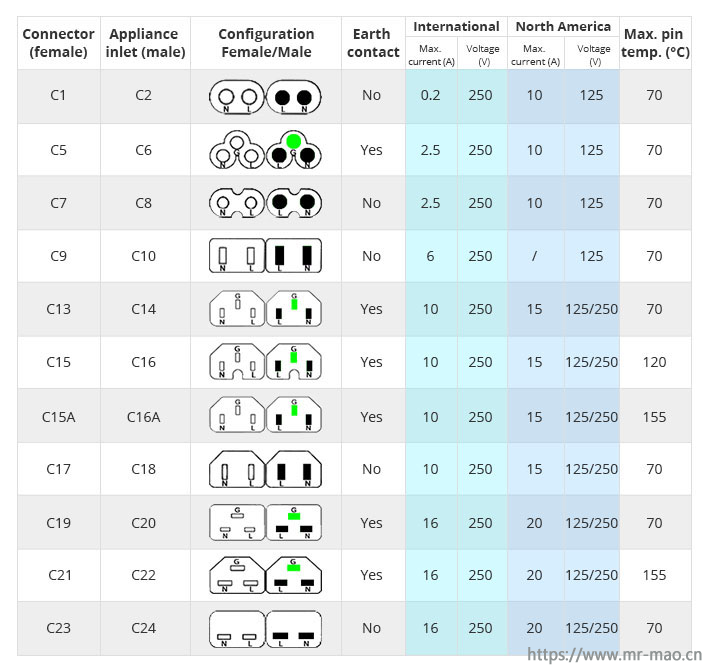Screen dimensions: 710x670
Task: Click the 0.2 max current value
Action: [430, 95]
